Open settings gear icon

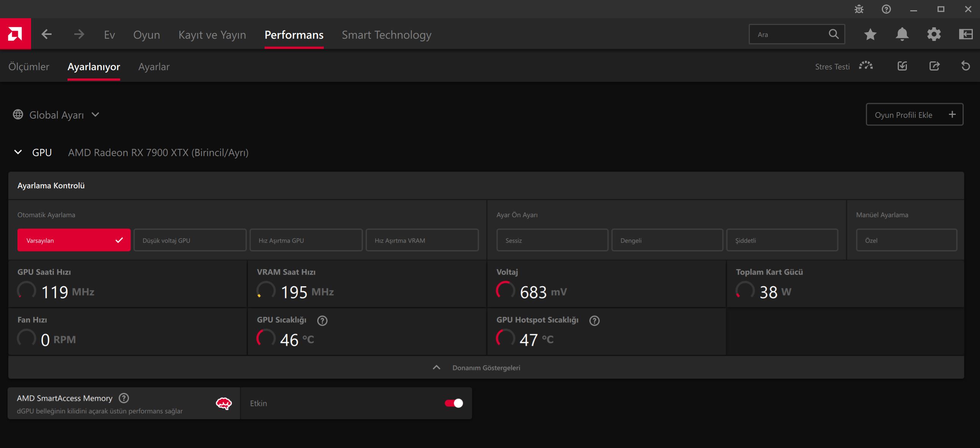click(934, 34)
